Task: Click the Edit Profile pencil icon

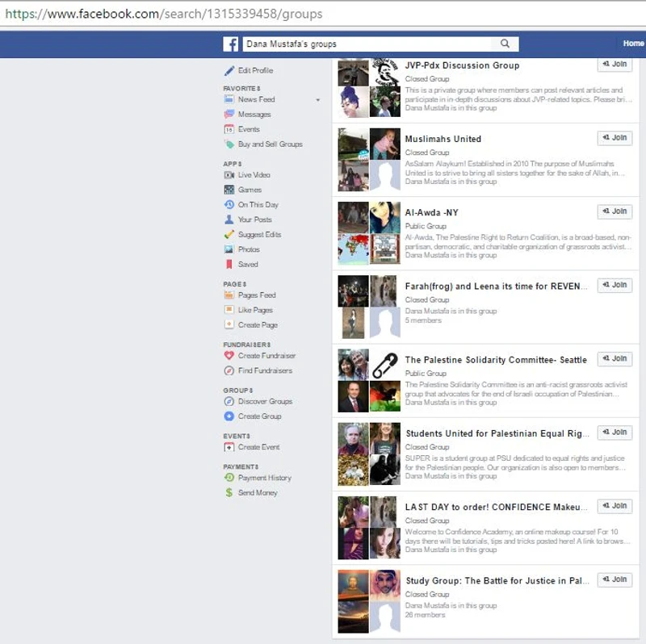Action: click(x=229, y=71)
